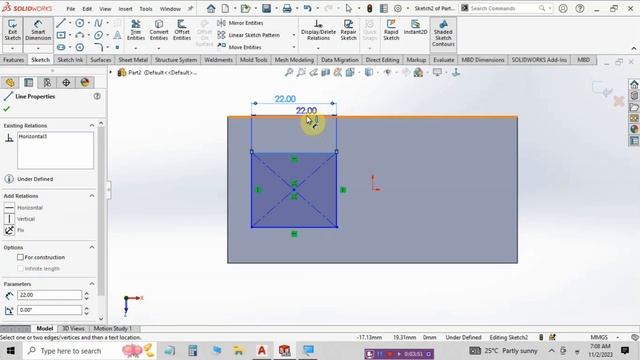Screen dimensions: 640x360
Task: Select the Straight Slot tool
Action: tap(61, 47)
